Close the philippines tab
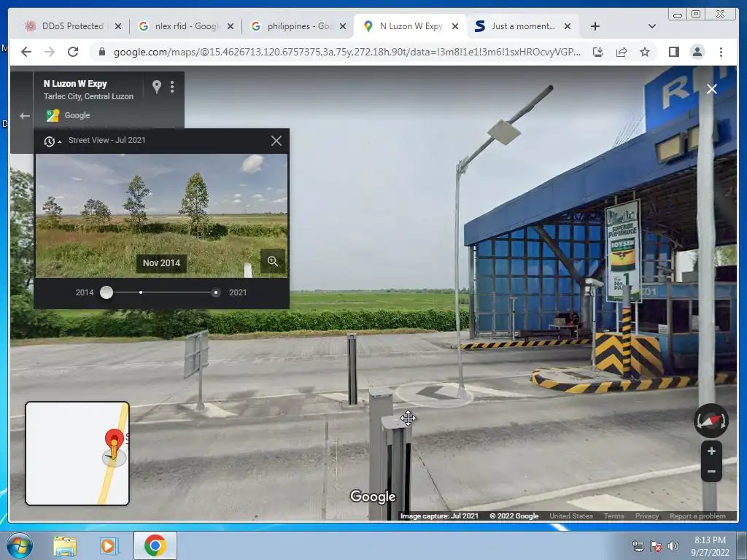Image resolution: width=747 pixels, height=560 pixels. click(343, 26)
